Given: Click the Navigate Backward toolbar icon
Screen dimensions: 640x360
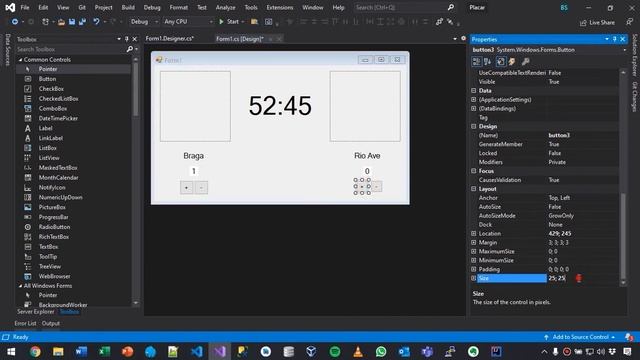Looking at the screenshot, I should [x=14, y=22].
